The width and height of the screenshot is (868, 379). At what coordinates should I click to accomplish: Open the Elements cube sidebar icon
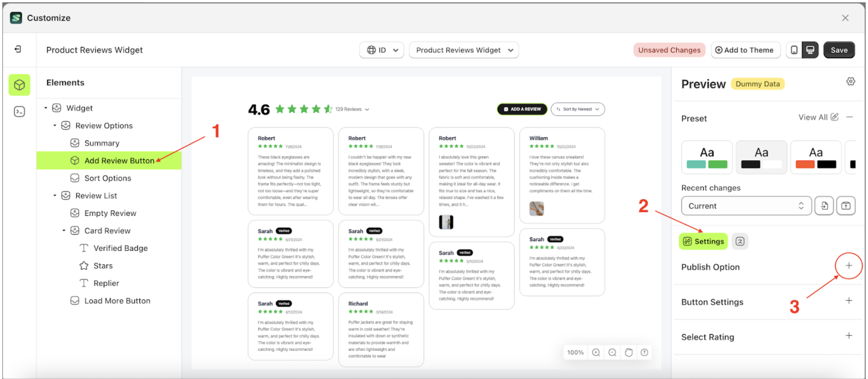coord(19,85)
